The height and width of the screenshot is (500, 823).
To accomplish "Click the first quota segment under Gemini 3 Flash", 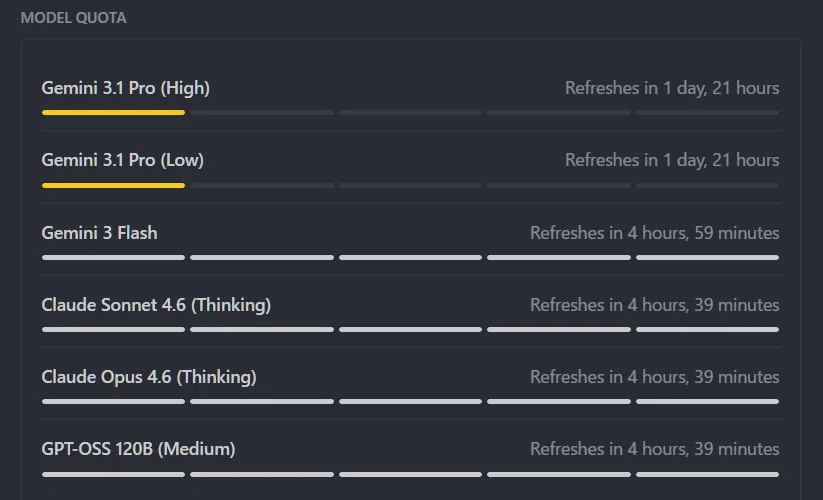I will (113, 258).
